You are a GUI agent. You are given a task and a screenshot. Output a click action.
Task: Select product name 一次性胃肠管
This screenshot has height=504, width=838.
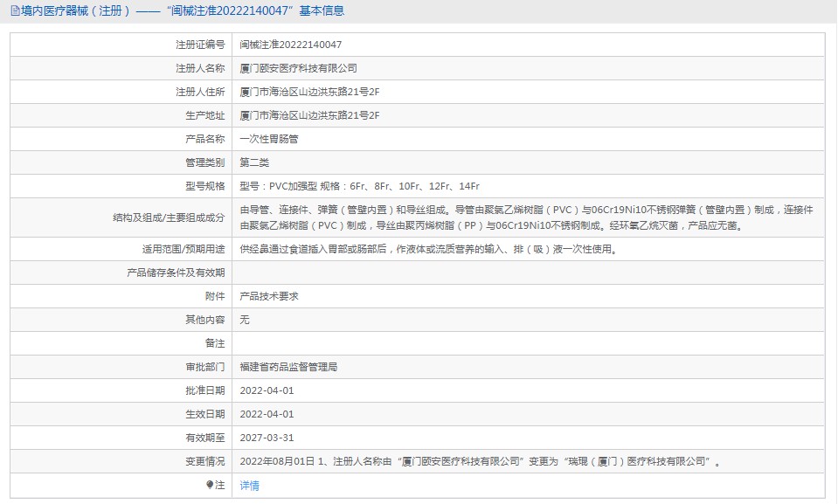point(269,139)
